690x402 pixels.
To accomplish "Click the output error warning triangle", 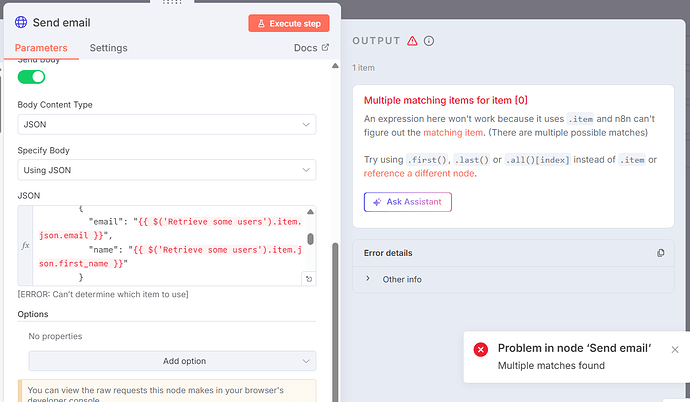I will (412, 41).
